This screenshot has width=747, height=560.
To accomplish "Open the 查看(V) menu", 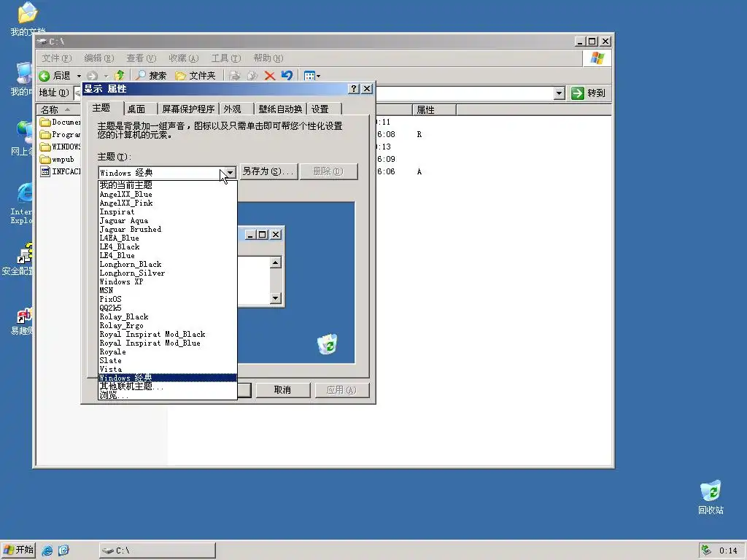I will [141, 58].
